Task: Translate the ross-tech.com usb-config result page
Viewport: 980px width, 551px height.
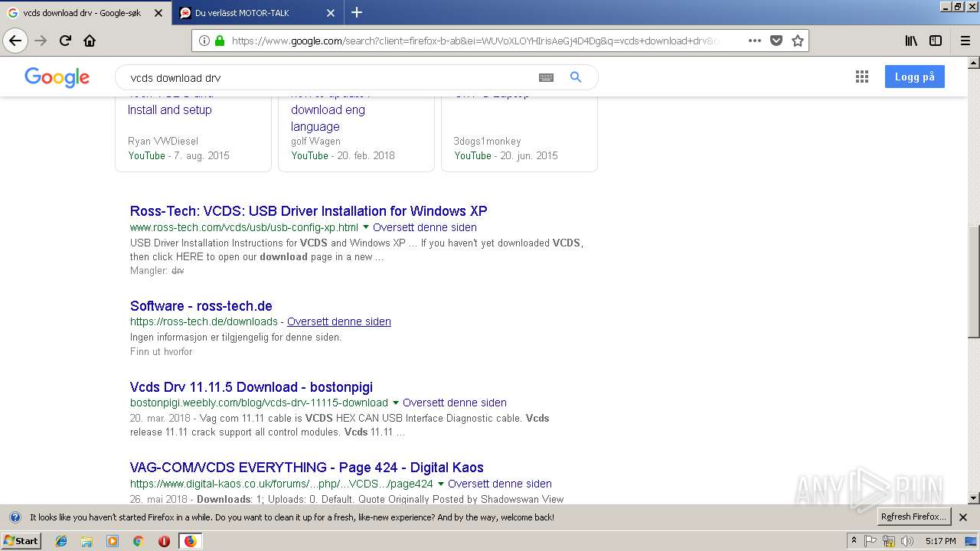Action: [425, 227]
